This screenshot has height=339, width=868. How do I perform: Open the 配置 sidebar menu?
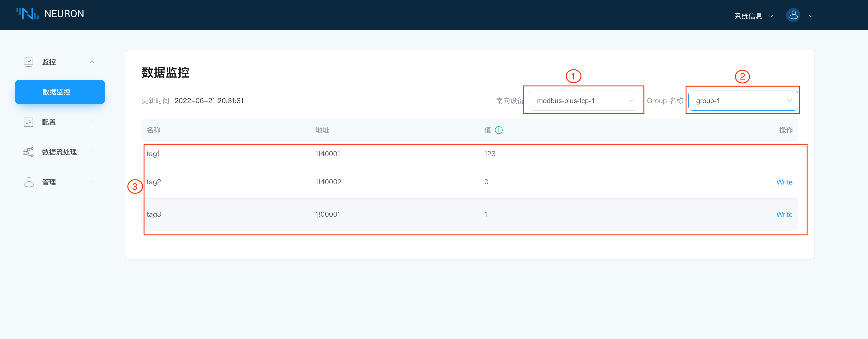point(60,122)
